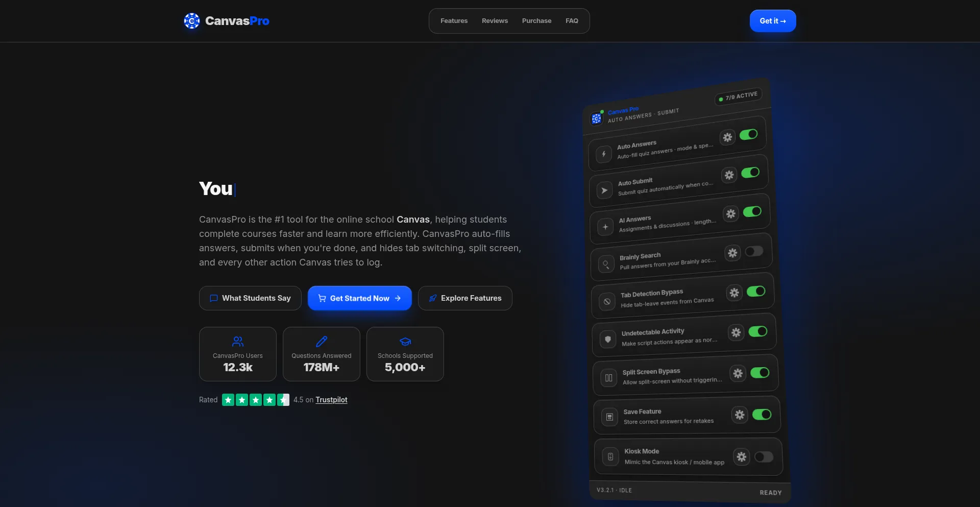Select Purchase in the navigation
The width and height of the screenshot is (980, 507).
pos(537,21)
